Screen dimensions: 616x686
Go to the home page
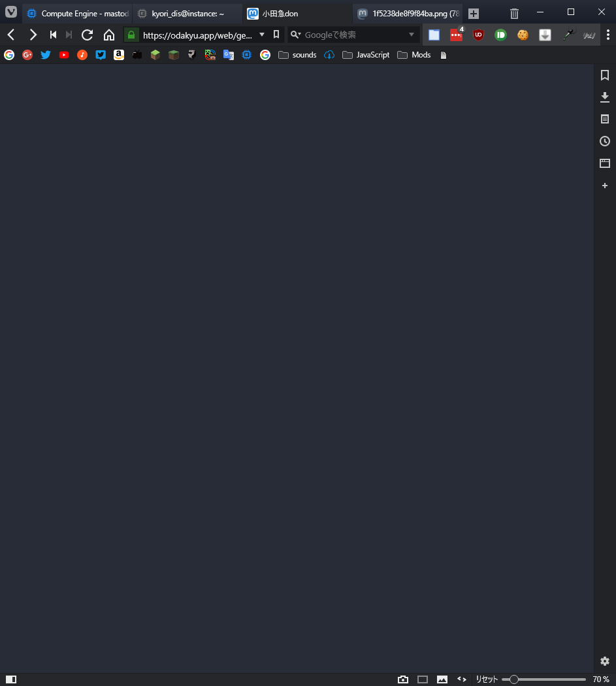coord(109,35)
